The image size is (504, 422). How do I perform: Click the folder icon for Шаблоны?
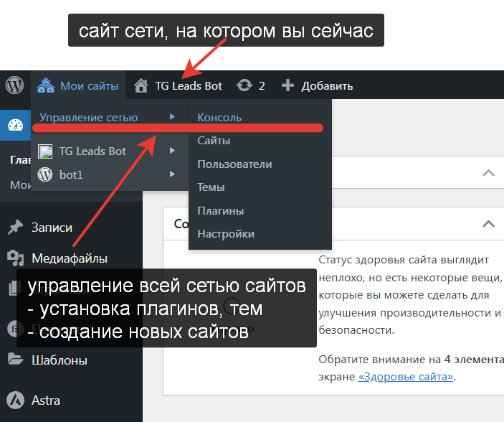16,360
